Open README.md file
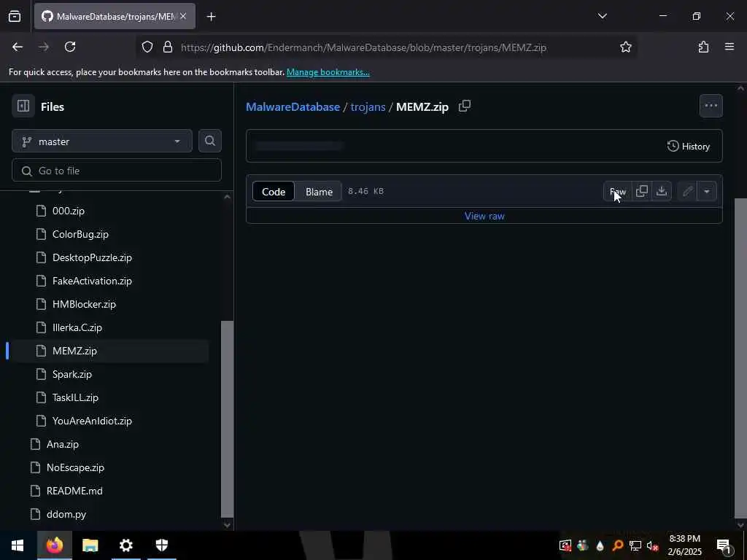This screenshot has height=560, width=747. [74, 491]
